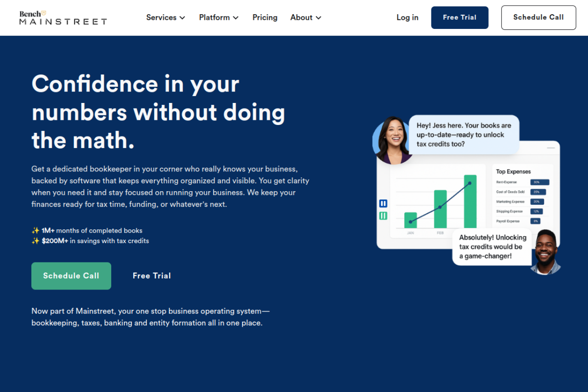The height and width of the screenshot is (392, 588).
Task: Expand the Services dropdown menu
Action: pyautogui.click(x=166, y=17)
